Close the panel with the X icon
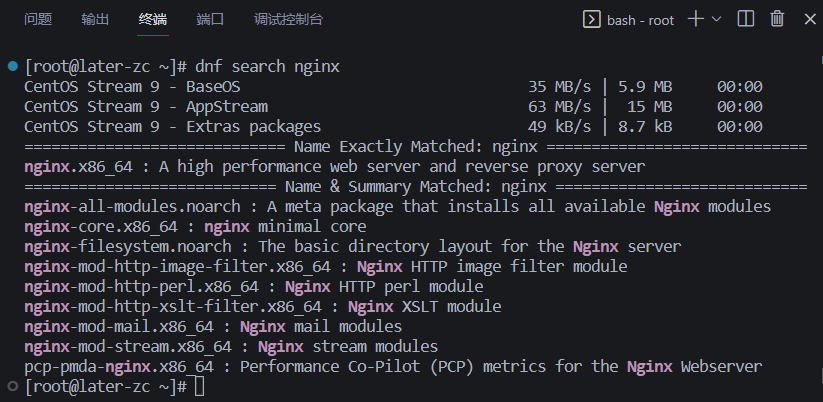Image resolution: width=823 pixels, height=402 pixels. tap(810, 19)
